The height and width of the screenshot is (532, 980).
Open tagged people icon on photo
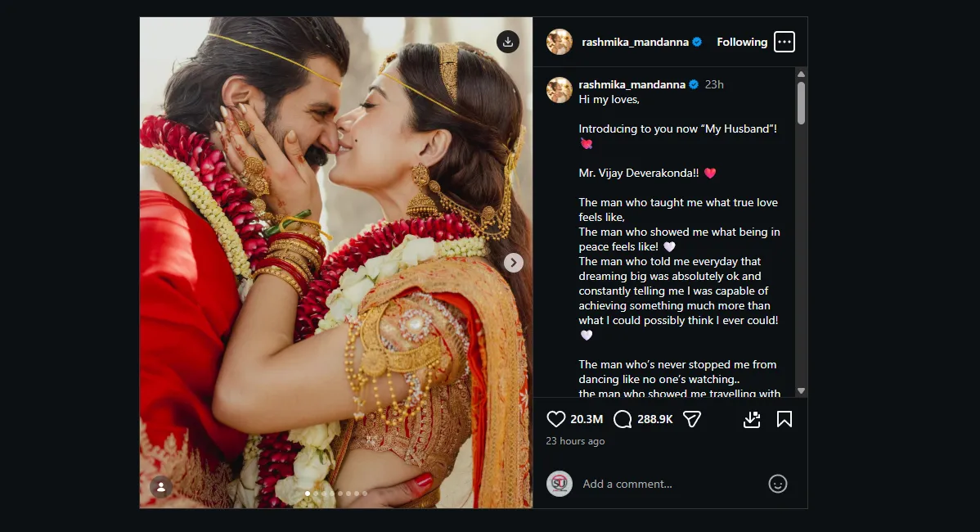click(161, 487)
